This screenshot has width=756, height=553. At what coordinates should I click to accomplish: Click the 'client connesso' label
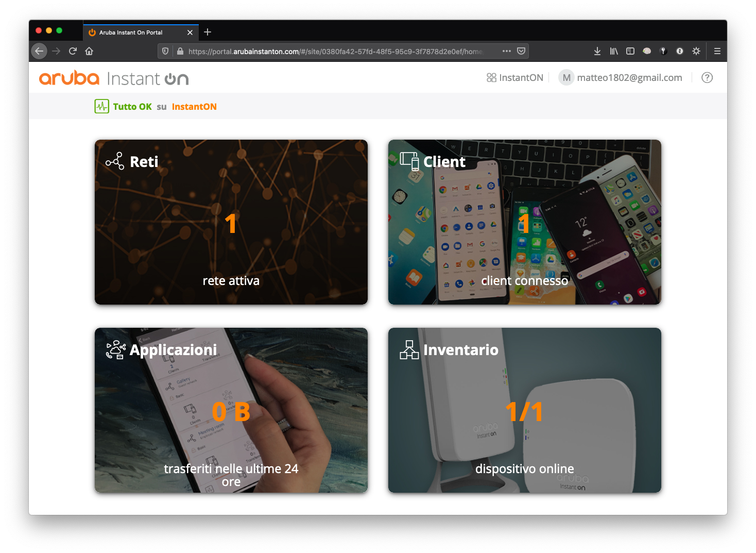coord(525,281)
